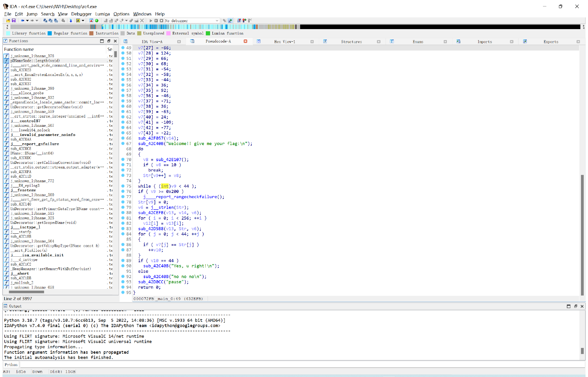This screenshot has height=377, width=588.
Task: Switch to the Exports tab
Action: coord(551,42)
